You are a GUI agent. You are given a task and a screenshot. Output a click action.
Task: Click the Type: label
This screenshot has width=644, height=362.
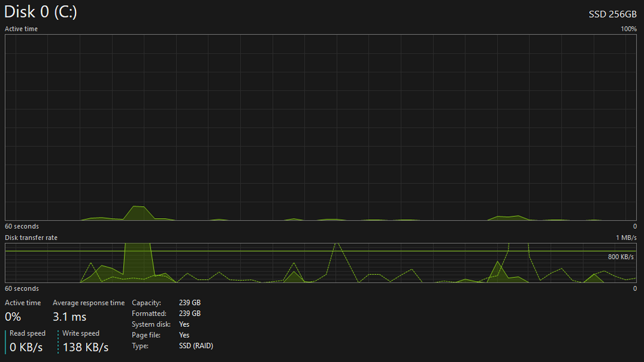click(140, 346)
